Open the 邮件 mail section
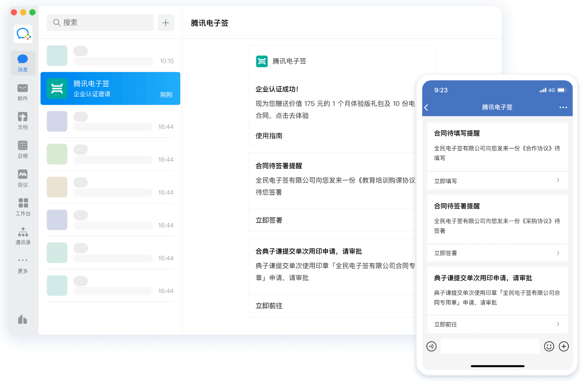588x389 pixels. [x=23, y=92]
